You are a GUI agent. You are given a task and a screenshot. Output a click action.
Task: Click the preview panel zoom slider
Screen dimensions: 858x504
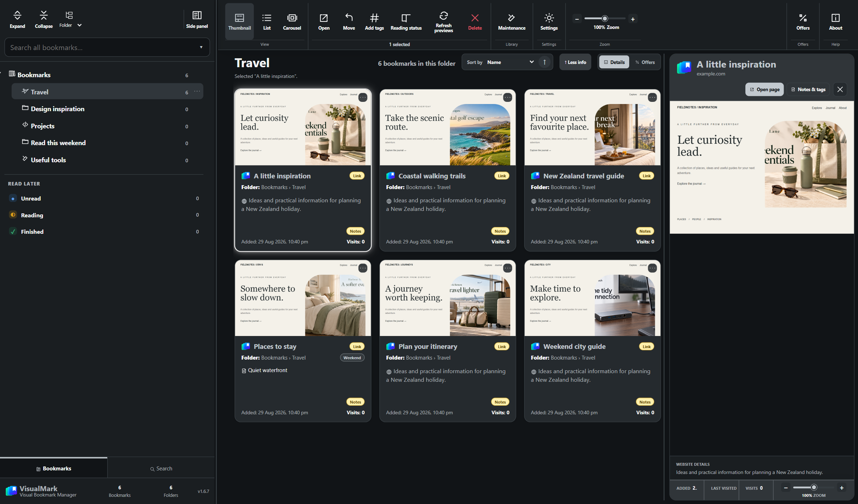coord(813,488)
